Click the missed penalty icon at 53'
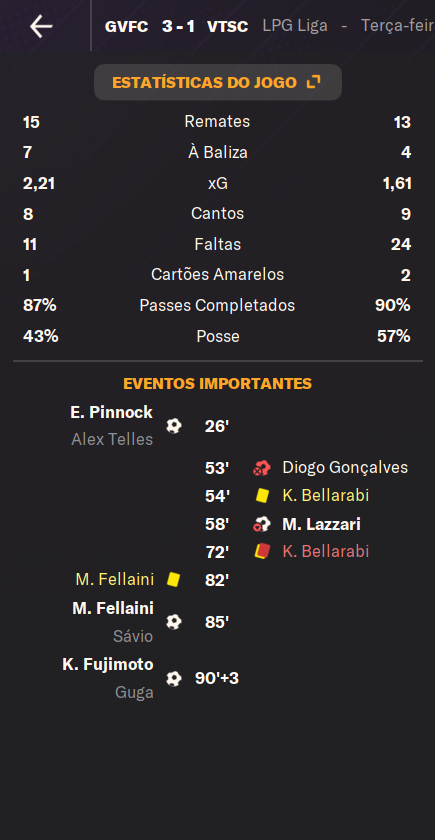Image resolution: width=435 pixels, height=840 pixels. point(262,468)
